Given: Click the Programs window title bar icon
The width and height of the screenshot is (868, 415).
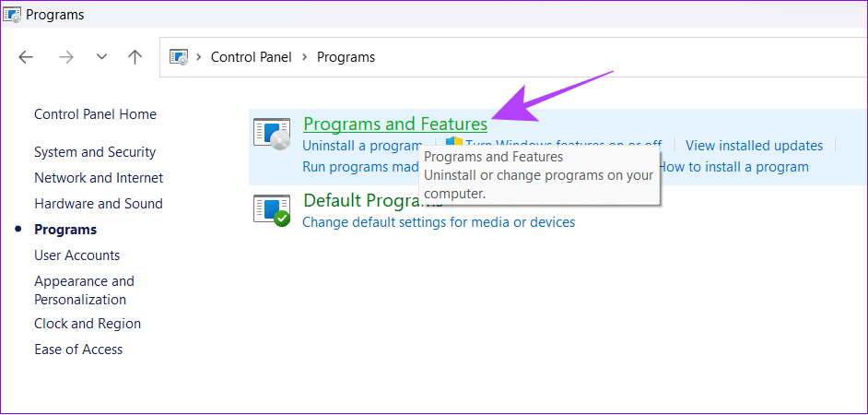Looking at the screenshot, I should 12,15.
